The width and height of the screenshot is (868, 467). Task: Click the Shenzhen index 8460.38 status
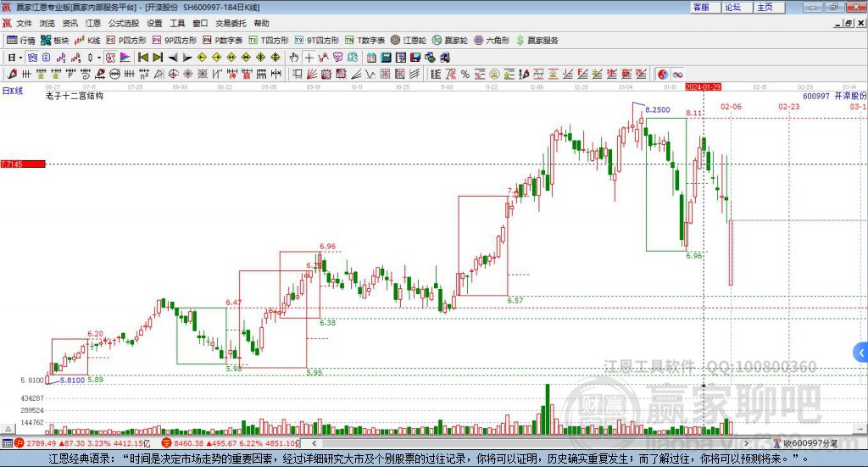[x=231, y=443]
